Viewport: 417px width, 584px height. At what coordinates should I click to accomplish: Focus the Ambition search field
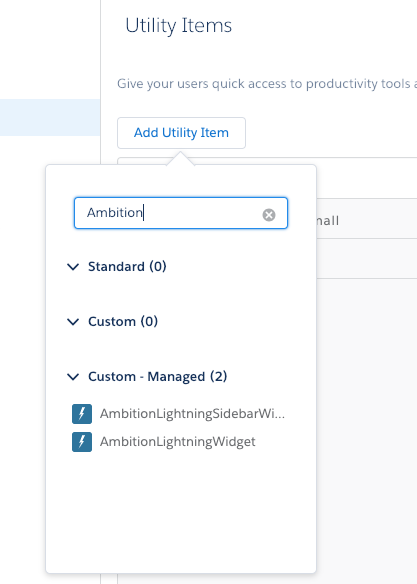pos(181,213)
